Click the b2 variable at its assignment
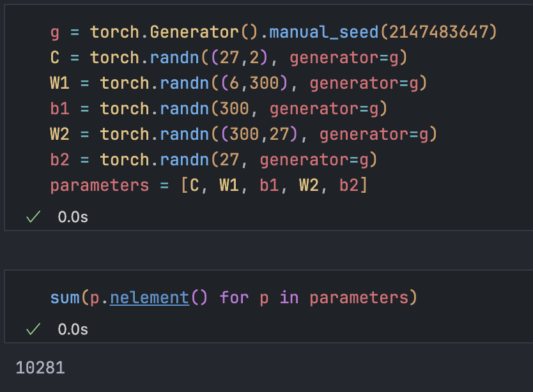Image resolution: width=533 pixels, height=392 pixels. pyautogui.click(x=59, y=160)
